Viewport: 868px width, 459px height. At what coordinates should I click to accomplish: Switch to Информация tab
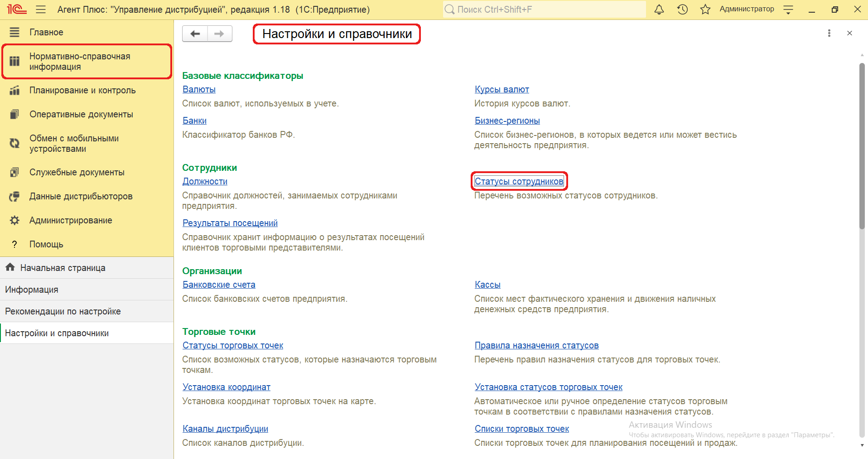coord(87,290)
